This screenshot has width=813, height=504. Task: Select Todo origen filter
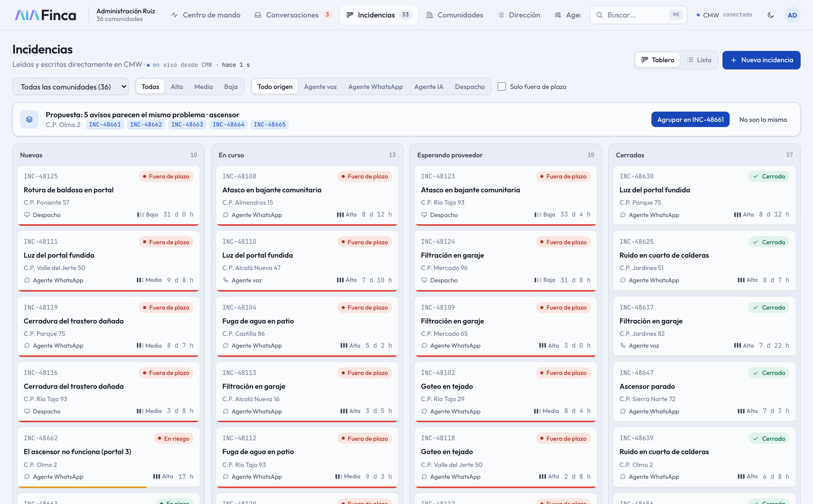point(275,87)
